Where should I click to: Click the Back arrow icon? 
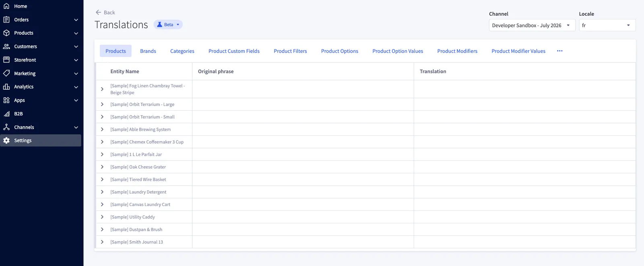point(98,12)
